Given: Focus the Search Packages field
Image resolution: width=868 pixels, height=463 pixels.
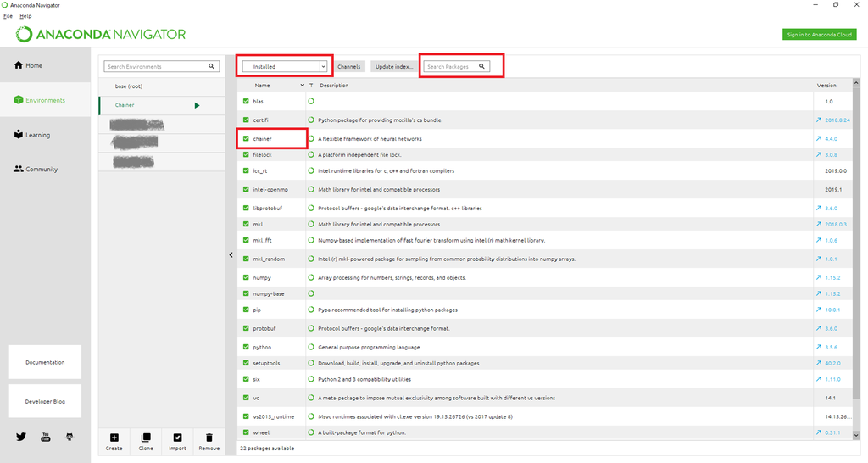Looking at the screenshot, I should (x=457, y=66).
